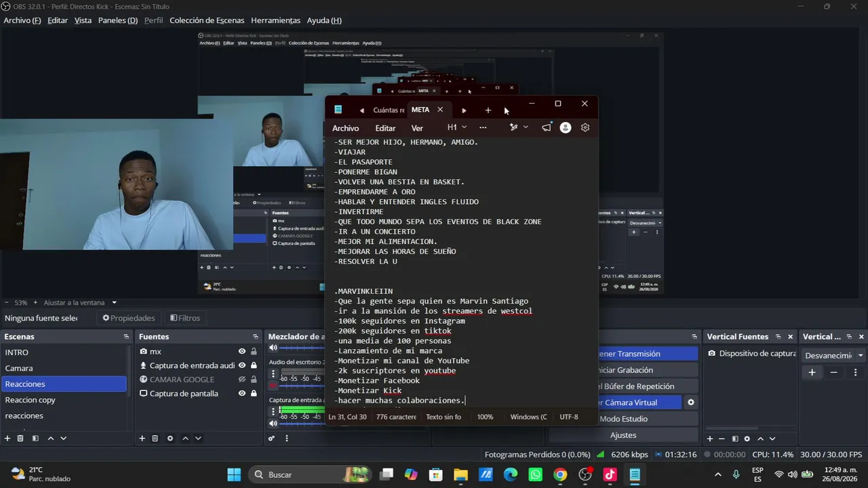The image size is (868, 488).
Task: Show hidden icons in system tray
Action: 718,474
